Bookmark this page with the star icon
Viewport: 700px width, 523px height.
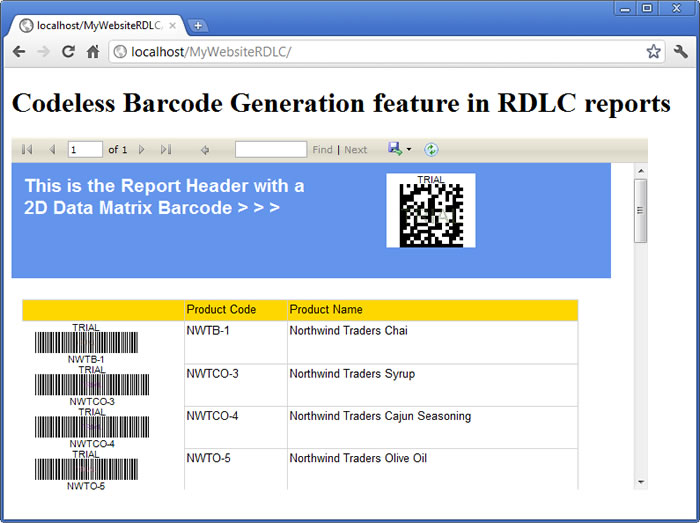[653, 52]
